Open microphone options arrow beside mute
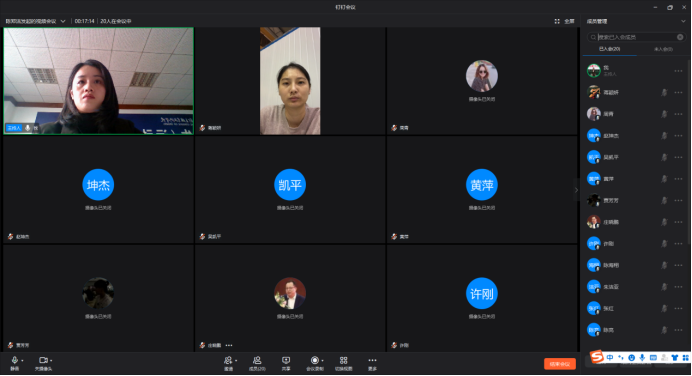692x376 pixels. (x=23, y=361)
